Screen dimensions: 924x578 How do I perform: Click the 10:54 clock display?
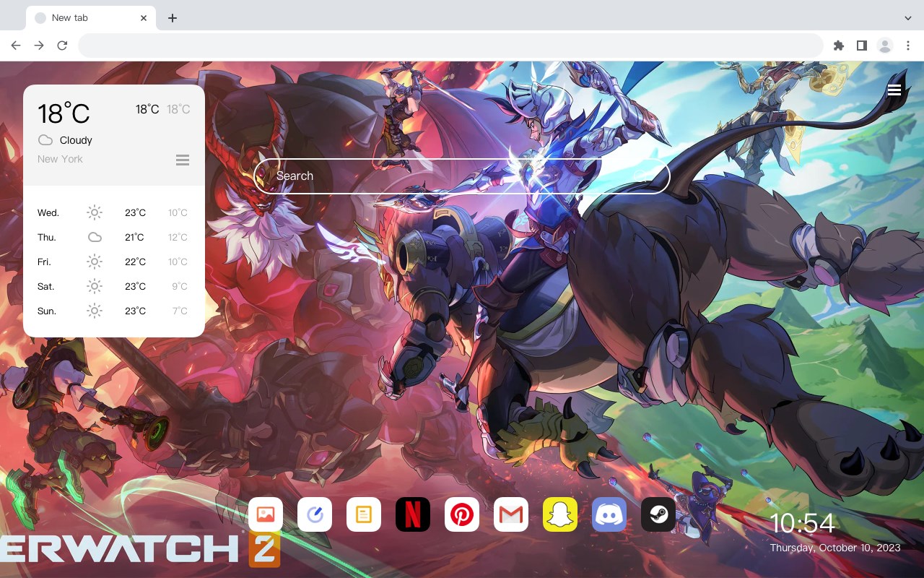click(x=802, y=523)
